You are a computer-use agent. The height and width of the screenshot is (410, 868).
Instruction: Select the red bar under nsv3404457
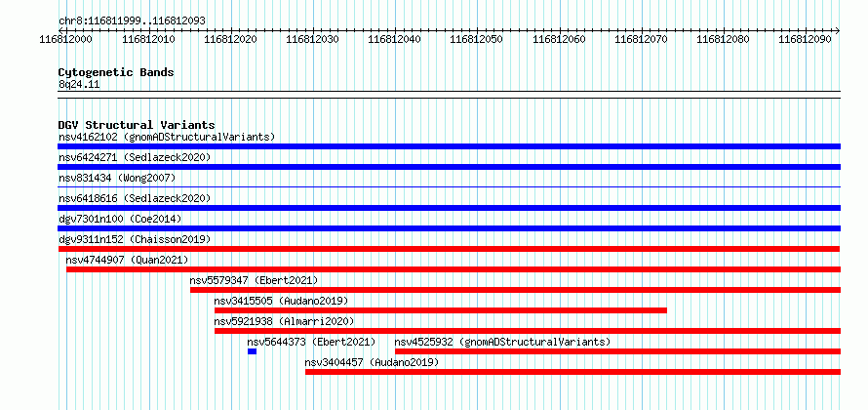click(x=572, y=372)
